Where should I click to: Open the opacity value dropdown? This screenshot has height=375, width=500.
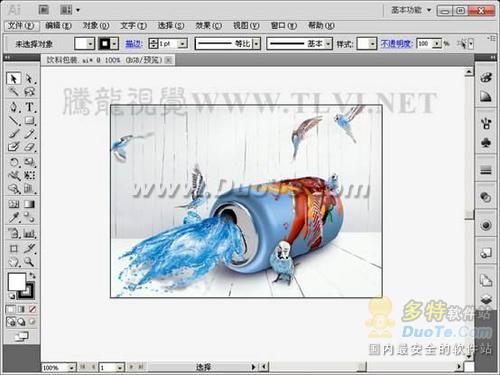tap(437, 44)
